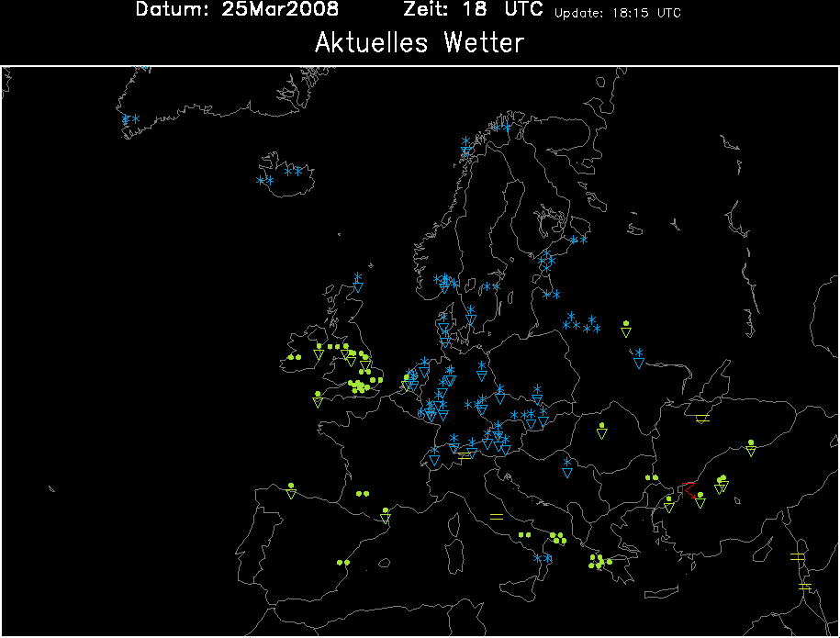
Task: Click the 'Aktuelles Wetter' title
Action: [x=420, y=42]
